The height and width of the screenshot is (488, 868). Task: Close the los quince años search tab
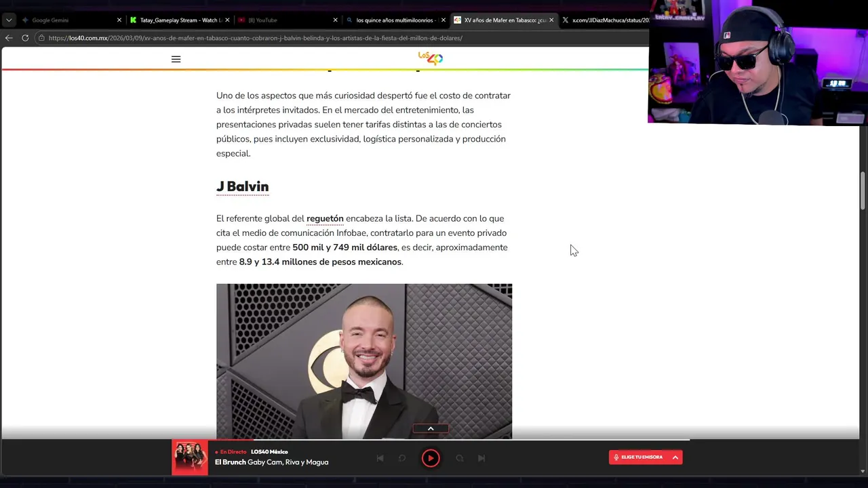[443, 20]
